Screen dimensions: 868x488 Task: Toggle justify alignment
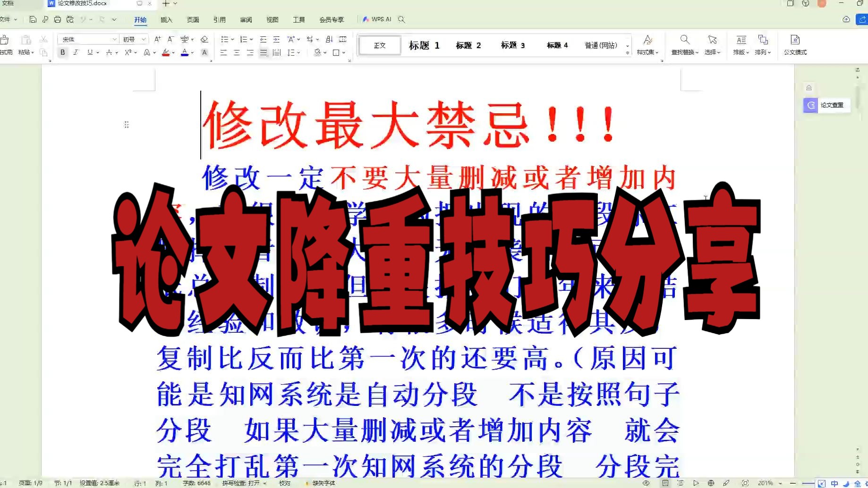point(264,52)
